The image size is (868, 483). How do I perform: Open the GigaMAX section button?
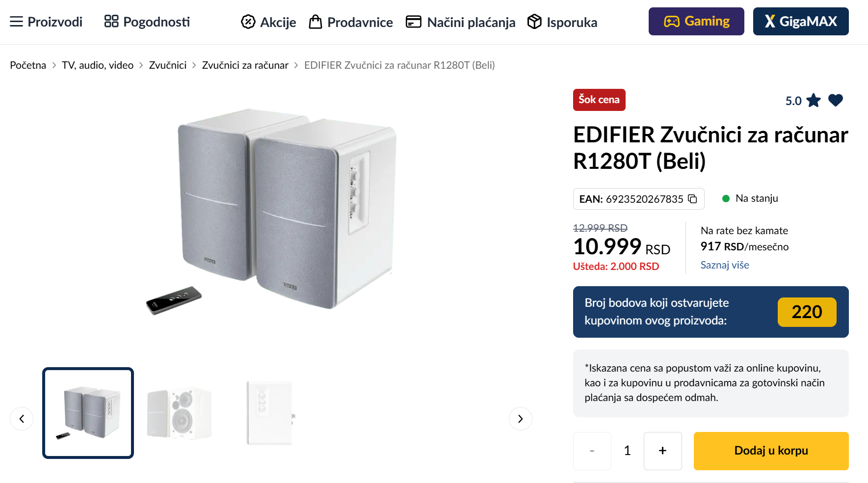(x=800, y=22)
